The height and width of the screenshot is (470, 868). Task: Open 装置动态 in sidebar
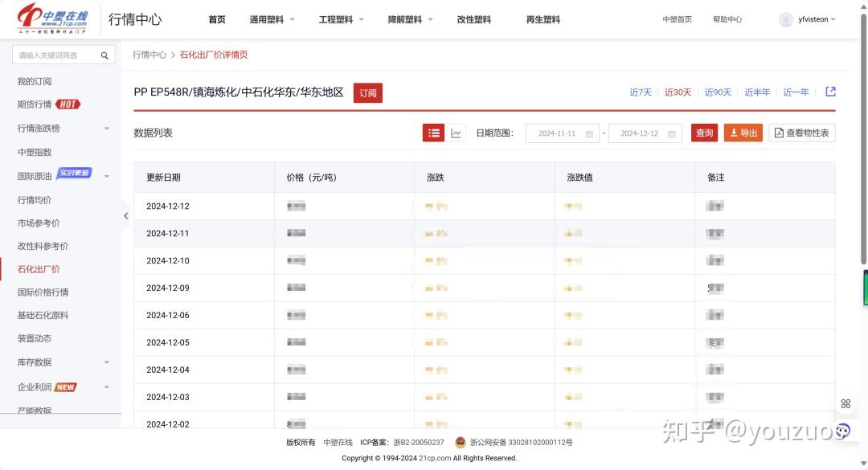(x=35, y=338)
